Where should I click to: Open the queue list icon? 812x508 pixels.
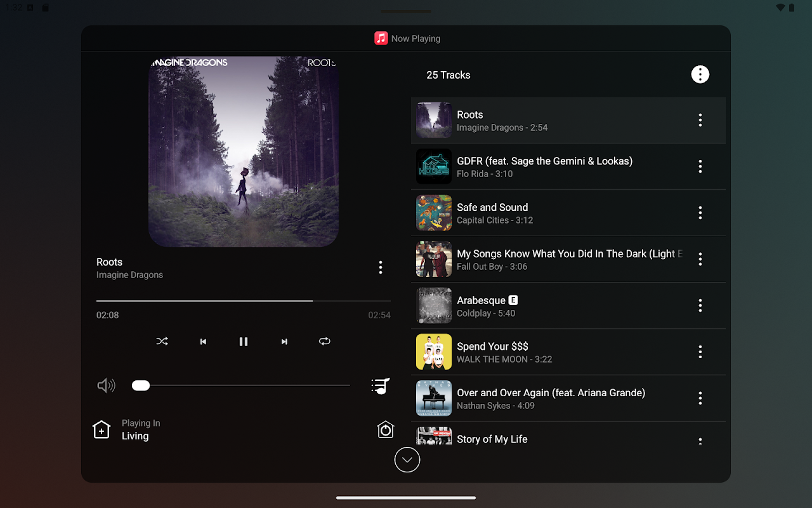(380, 386)
